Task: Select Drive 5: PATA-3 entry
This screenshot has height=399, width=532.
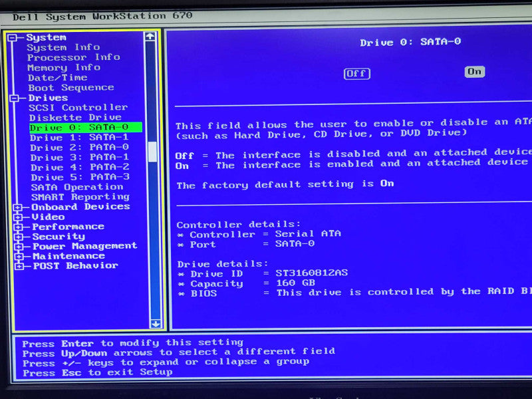Action: 80,177
